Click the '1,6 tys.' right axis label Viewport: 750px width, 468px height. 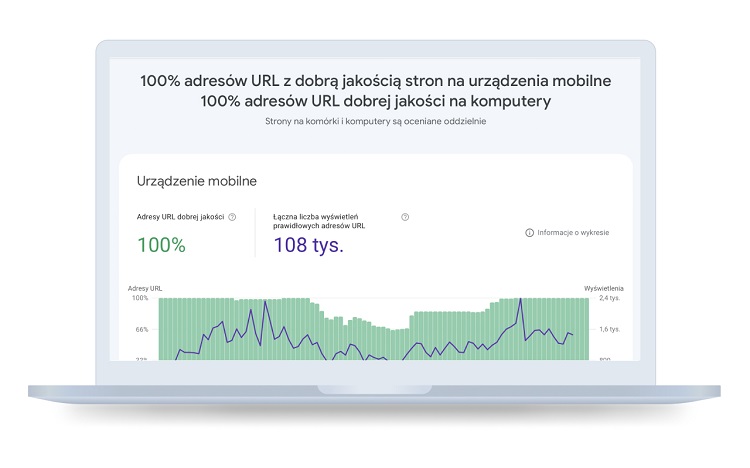pyautogui.click(x=608, y=329)
